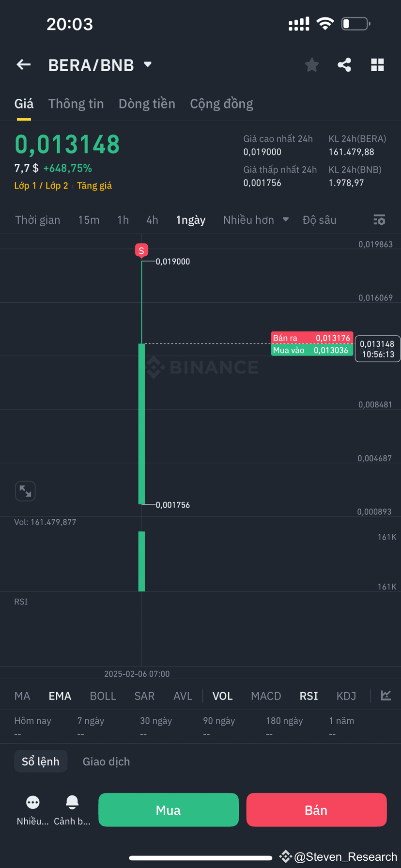The height and width of the screenshot is (868, 401).
Task: Expand the Nhiều hơn timeframe dropdown
Action: [256, 220]
